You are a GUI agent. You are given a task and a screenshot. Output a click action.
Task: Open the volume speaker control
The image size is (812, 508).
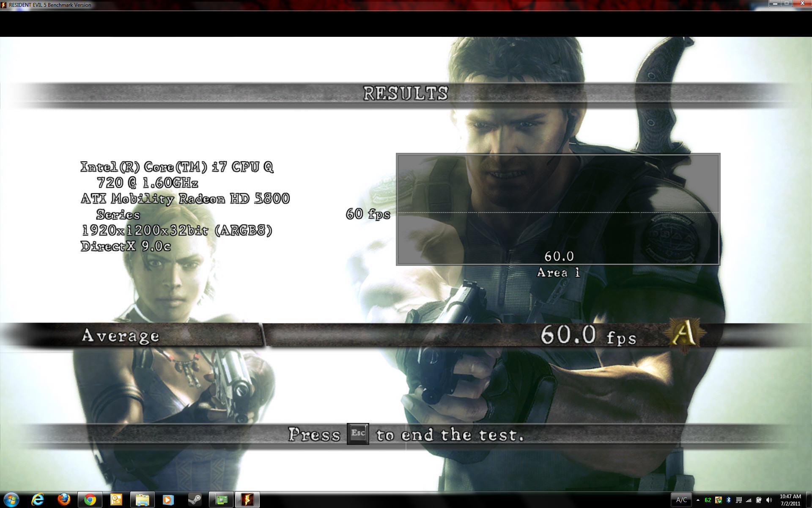[x=769, y=500]
